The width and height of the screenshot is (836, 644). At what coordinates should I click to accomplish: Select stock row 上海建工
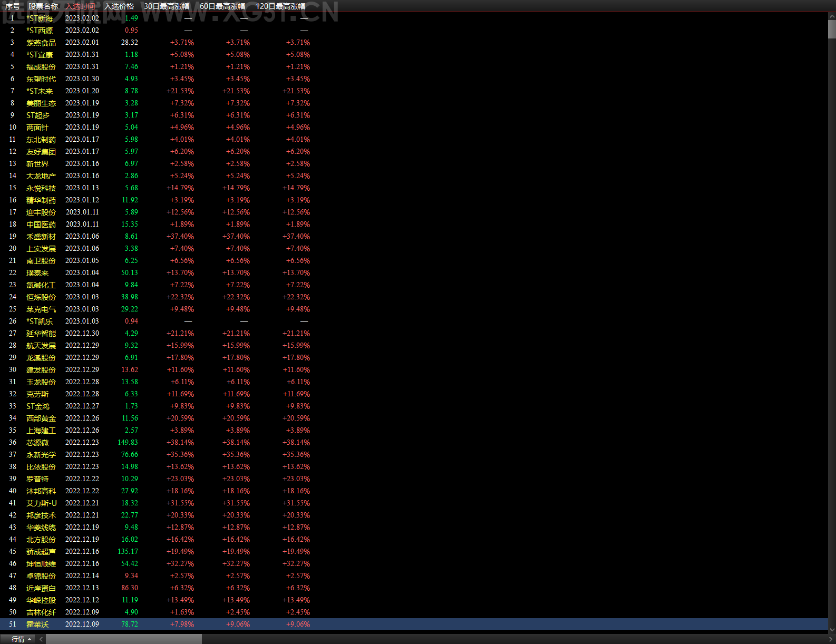tap(414, 430)
